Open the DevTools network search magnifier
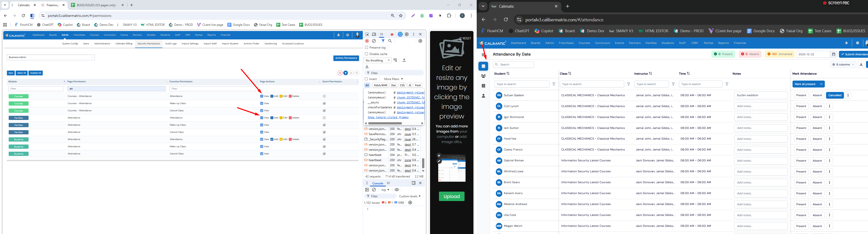868x234 pixels. (x=390, y=41)
